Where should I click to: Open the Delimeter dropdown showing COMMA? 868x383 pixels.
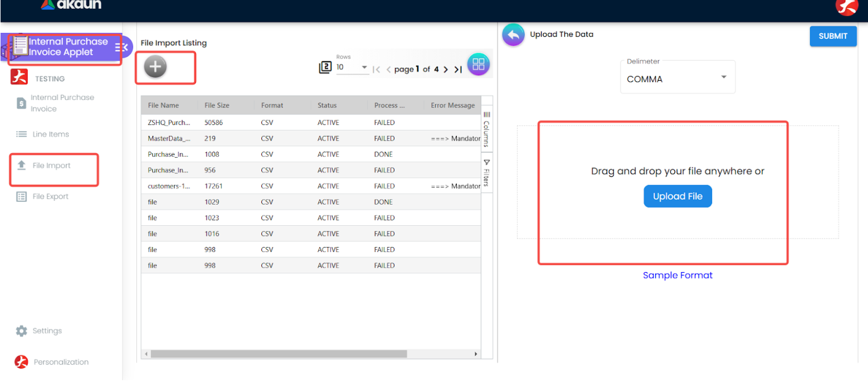point(676,78)
